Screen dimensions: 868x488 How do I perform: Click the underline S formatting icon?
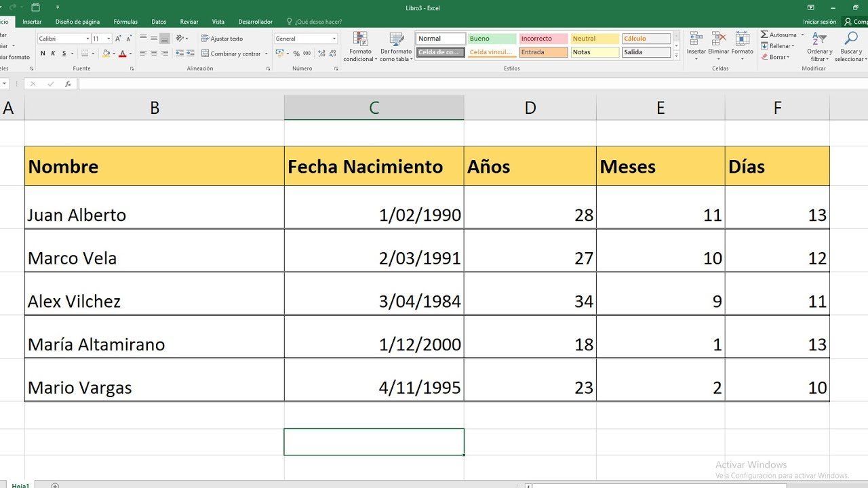pyautogui.click(x=63, y=53)
